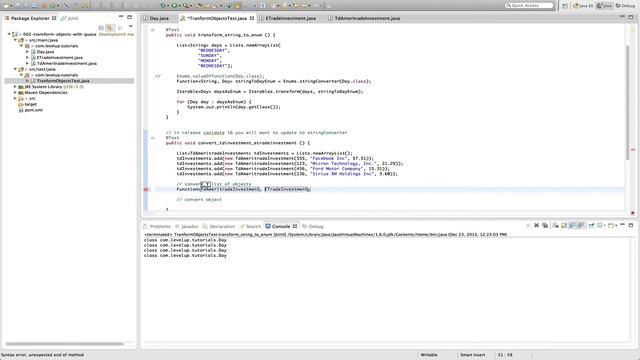Open Search tab in bottom panel
This screenshot has height=360, width=640.
[251, 226]
